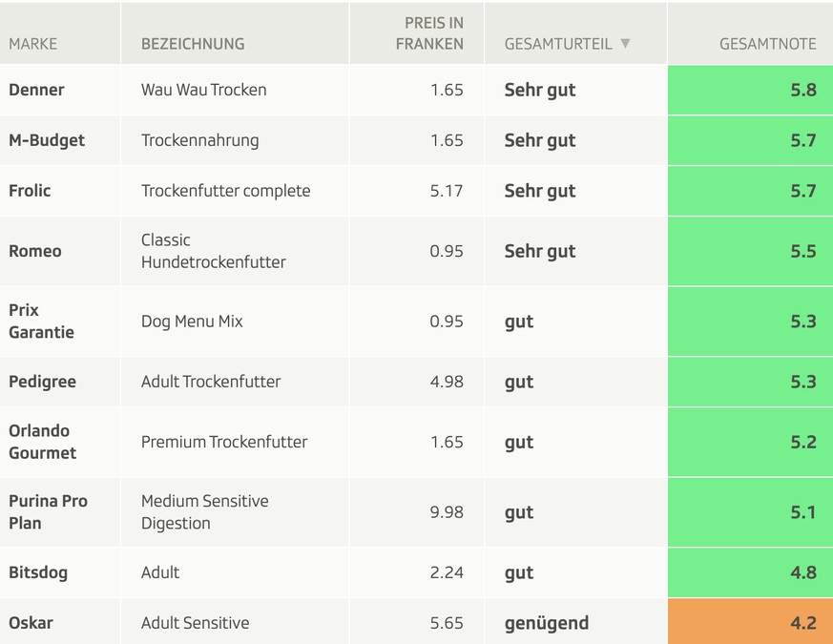833x644 pixels.
Task: Sort by Bezeichnung column header
Action: pos(193,44)
